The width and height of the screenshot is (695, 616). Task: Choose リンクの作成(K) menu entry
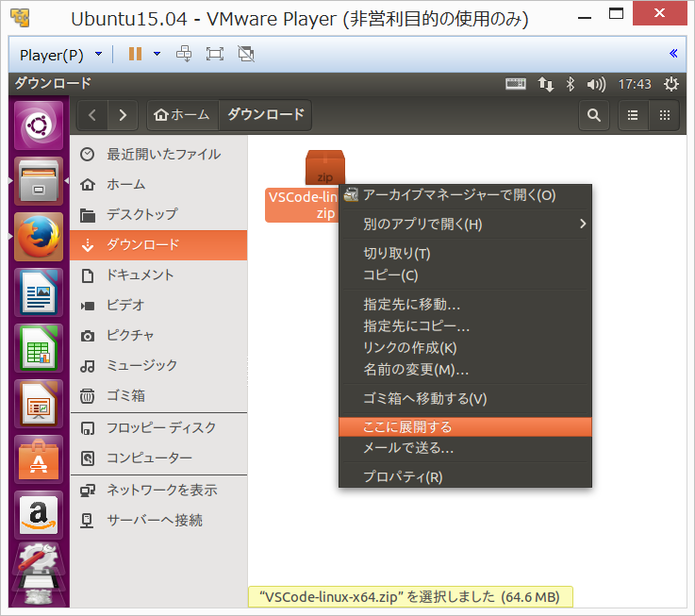pos(466,348)
